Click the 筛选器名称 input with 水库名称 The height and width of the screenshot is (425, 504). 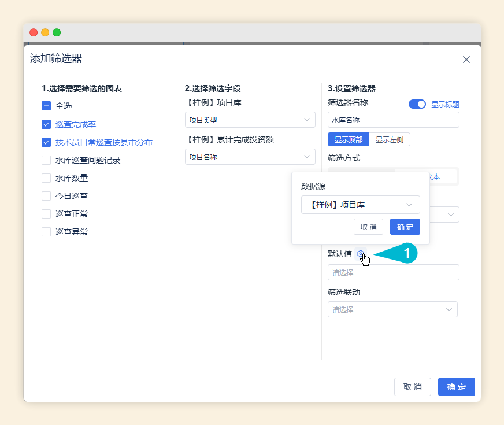click(393, 120)
